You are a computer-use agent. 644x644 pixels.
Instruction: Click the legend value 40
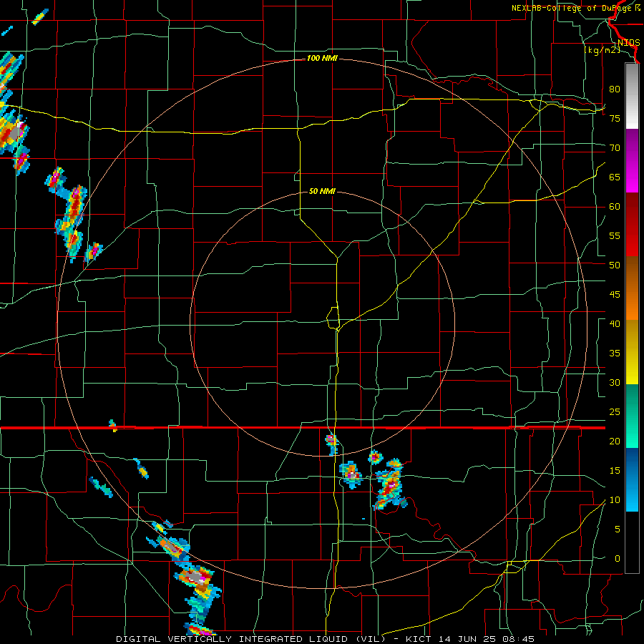click(615, 323)
